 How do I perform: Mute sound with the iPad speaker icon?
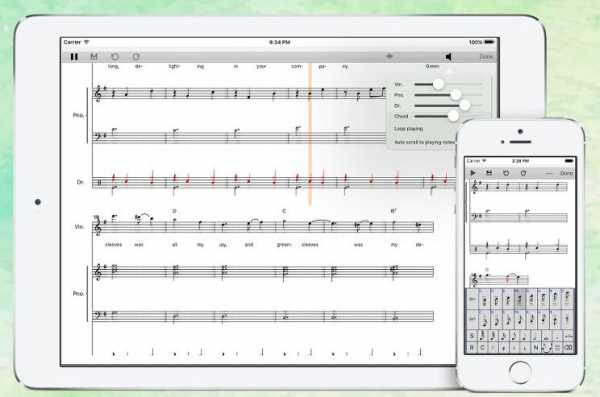pos(448,57)
